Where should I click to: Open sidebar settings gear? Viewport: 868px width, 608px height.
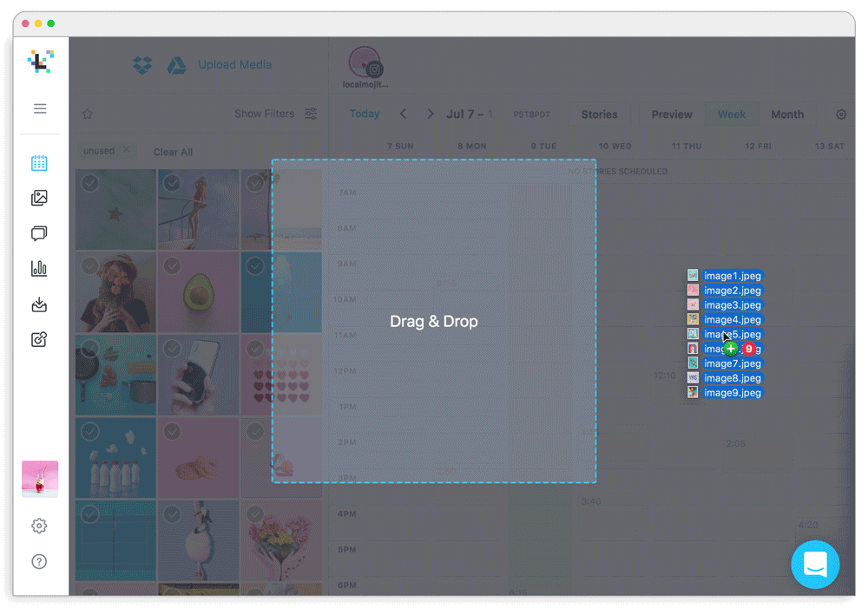tap(39, 526)
